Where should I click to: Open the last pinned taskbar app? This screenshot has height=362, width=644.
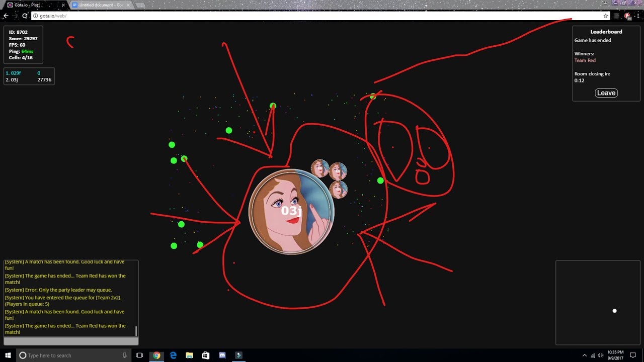238,355
